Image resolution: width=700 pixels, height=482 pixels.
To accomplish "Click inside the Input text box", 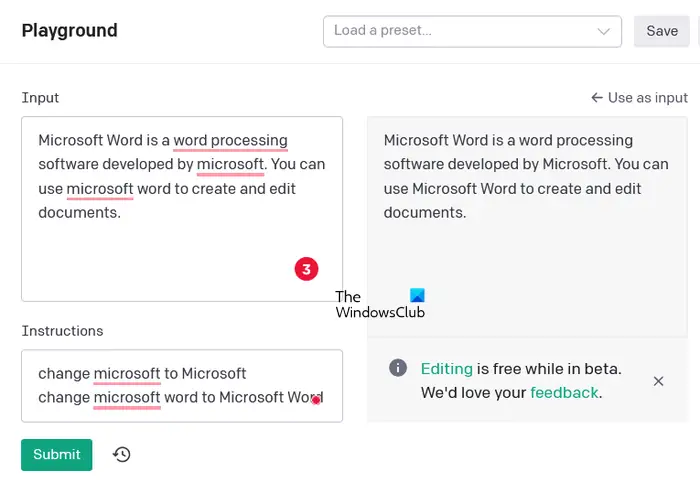I will point(182,209).
